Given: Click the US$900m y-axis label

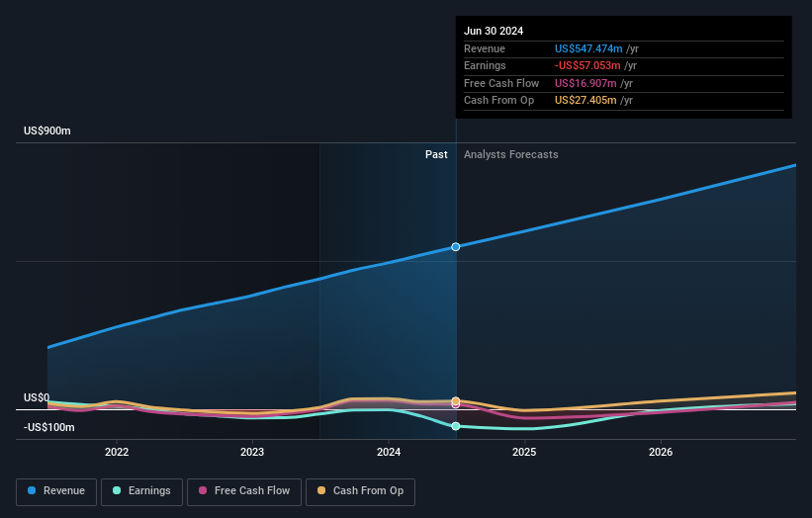Looking at the screenshot, I should click(47, 130).
